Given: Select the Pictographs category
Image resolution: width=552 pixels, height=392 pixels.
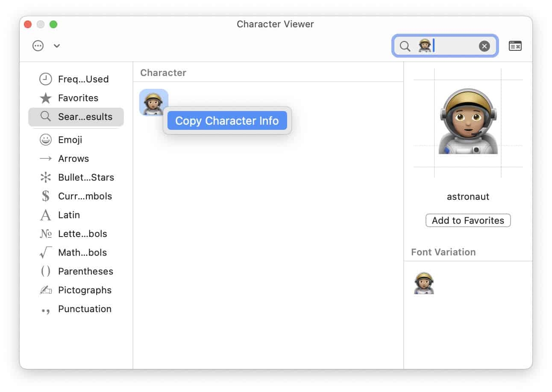Looking at the screenshot, I should click(84, 290).
